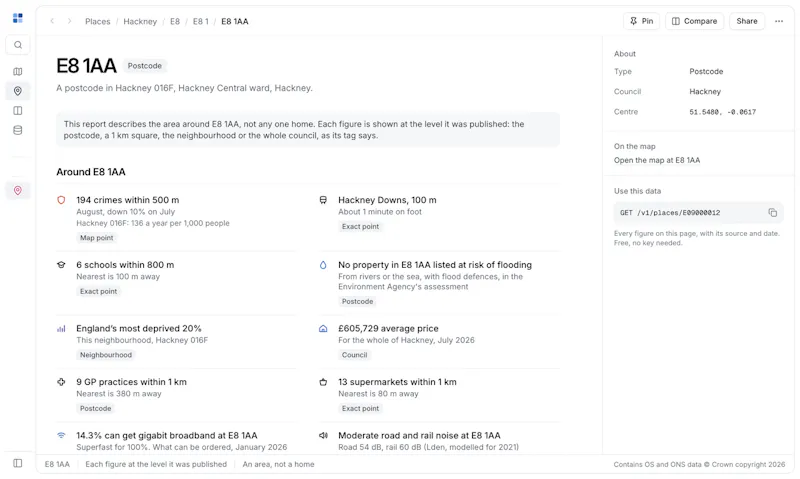Click 'No property in E8 1AA listed at risk of flooding'
This screenshot has height=479, width=800.
[435, 265]
